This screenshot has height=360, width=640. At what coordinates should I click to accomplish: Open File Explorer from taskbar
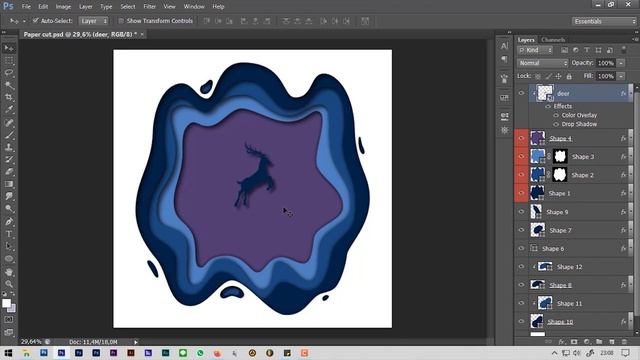tap(27, 353)
